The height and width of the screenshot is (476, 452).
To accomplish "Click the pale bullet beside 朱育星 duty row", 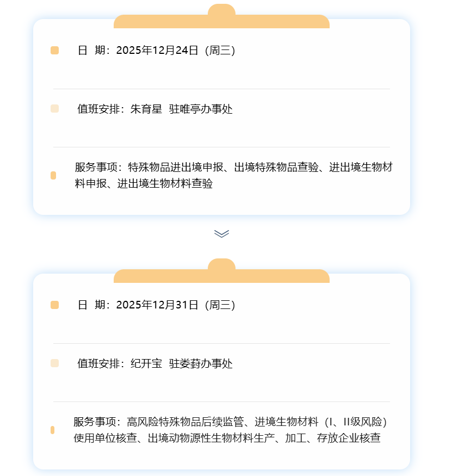I will 54,109.
